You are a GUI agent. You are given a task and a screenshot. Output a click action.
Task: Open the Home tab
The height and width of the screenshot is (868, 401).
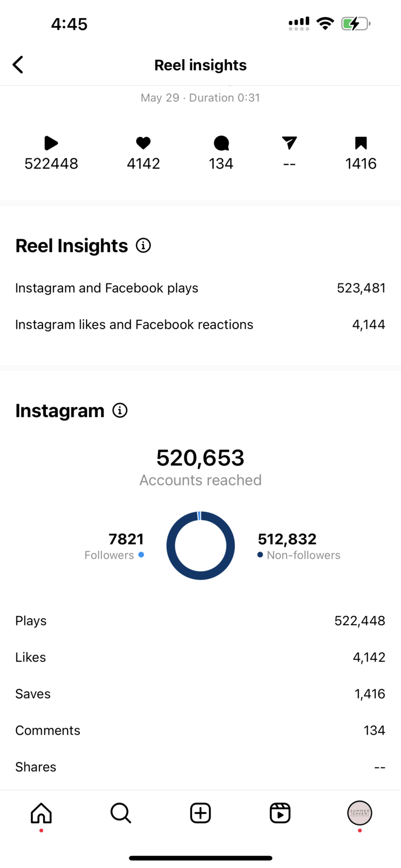[x=41, y=813]
